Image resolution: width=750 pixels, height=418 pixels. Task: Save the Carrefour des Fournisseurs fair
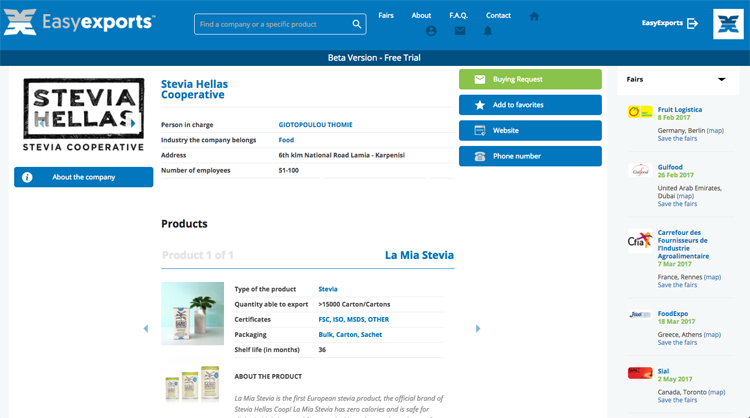pos(677,285)
